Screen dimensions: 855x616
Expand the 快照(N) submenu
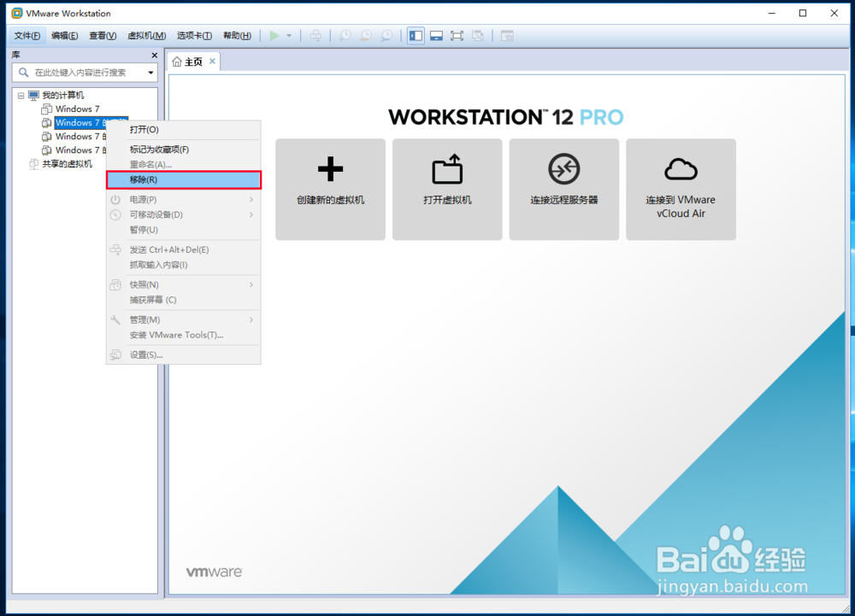coord(183,285)
